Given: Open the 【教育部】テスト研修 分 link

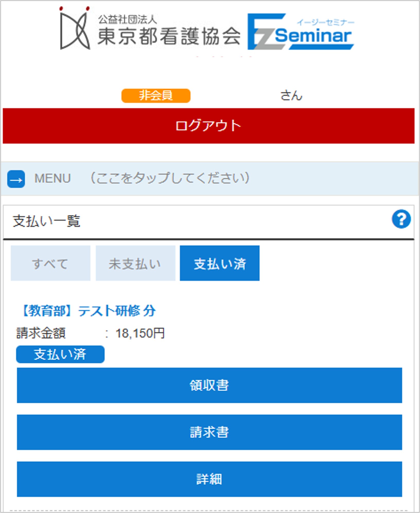Looking at the screenshot, I should [x=89, y=311].
